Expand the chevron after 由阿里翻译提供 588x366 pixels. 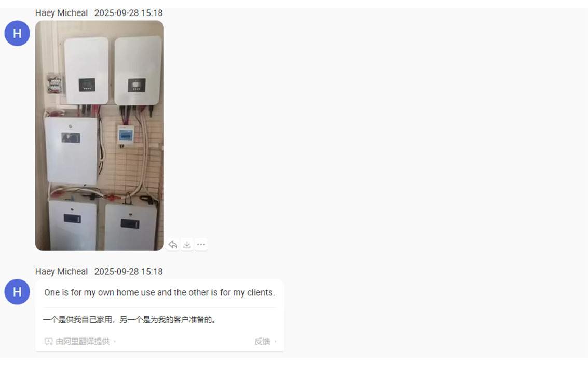tap(115, 341)
